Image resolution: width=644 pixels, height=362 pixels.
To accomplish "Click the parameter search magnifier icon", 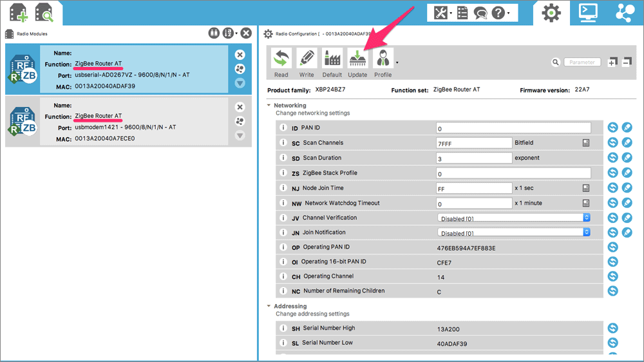I will pyautogui.click(x=555, y=62).
